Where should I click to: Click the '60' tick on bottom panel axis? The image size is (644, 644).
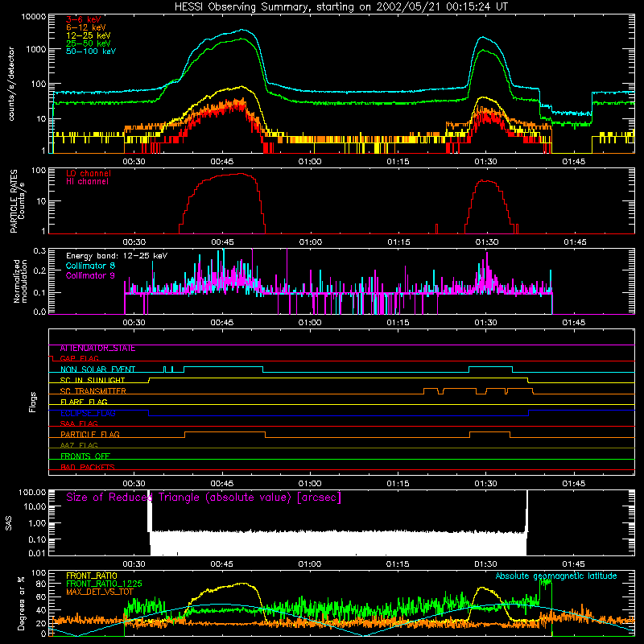pos(41,597)
